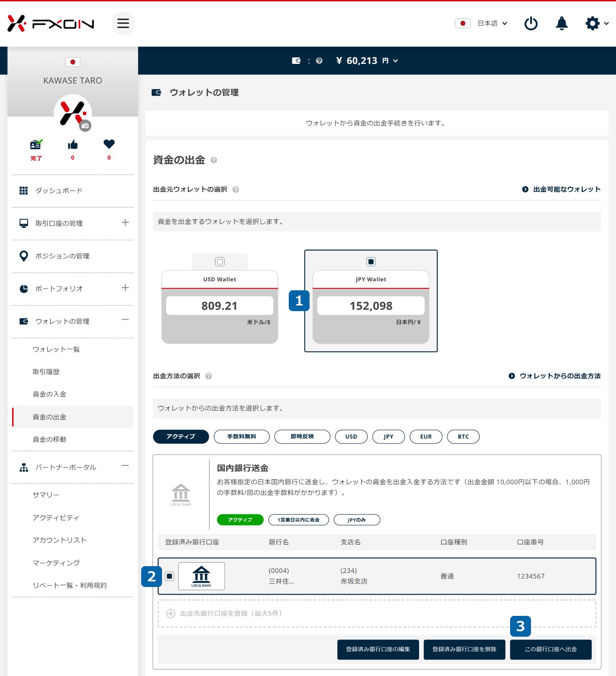Screen dimensions: 616x676
Task: Expand ポートフォリオ plus icon
Action: (x=125, y=288)
